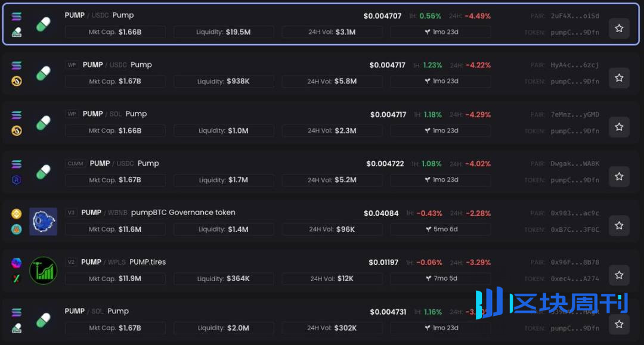Copy pair address 2uF4X...oi5d

[575, 16]
